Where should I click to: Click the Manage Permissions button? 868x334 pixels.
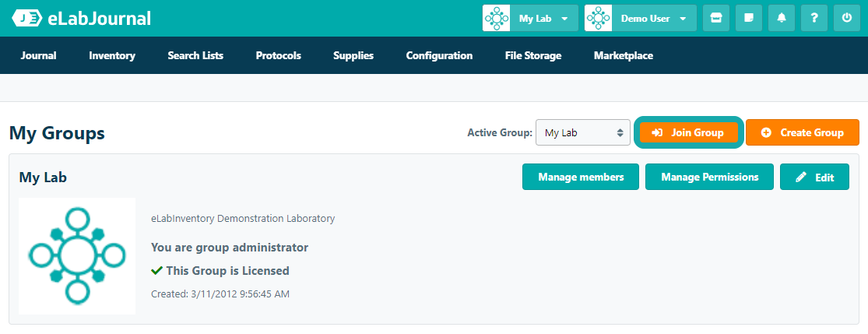pyautogui.click(x=709, y=177)
